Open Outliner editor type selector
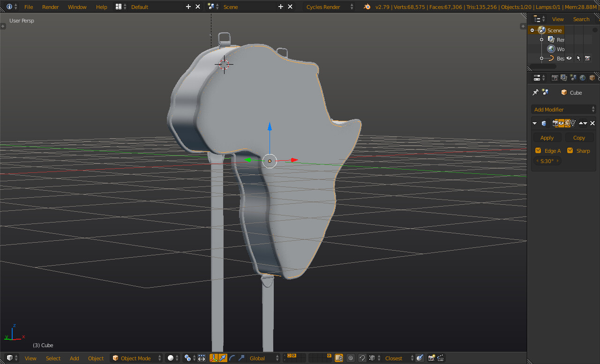 pos(540,19)
